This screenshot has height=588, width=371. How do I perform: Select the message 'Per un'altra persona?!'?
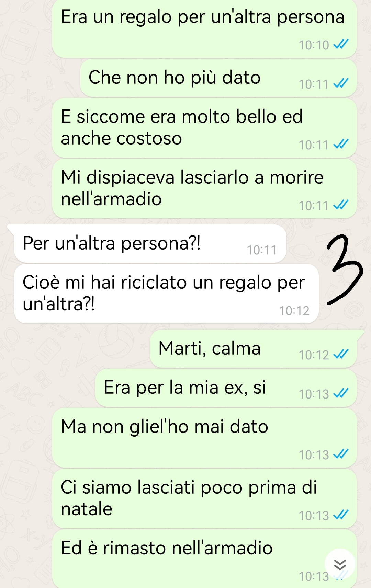150,244
